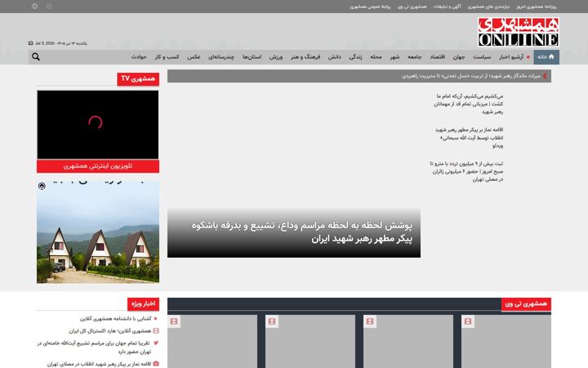Open the عکس section
Viewport: 588px width, 368px height.
[194, 57]
